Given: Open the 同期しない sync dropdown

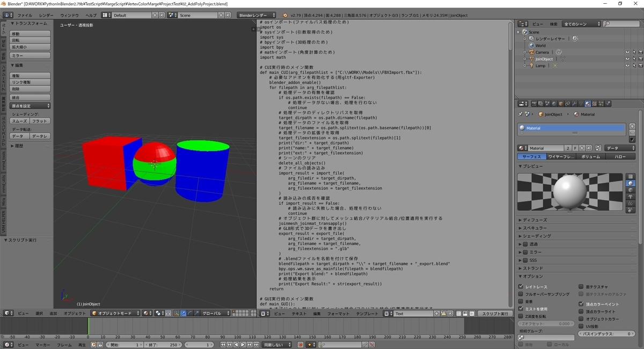Looking at the screenshot, I should (277, 345).
